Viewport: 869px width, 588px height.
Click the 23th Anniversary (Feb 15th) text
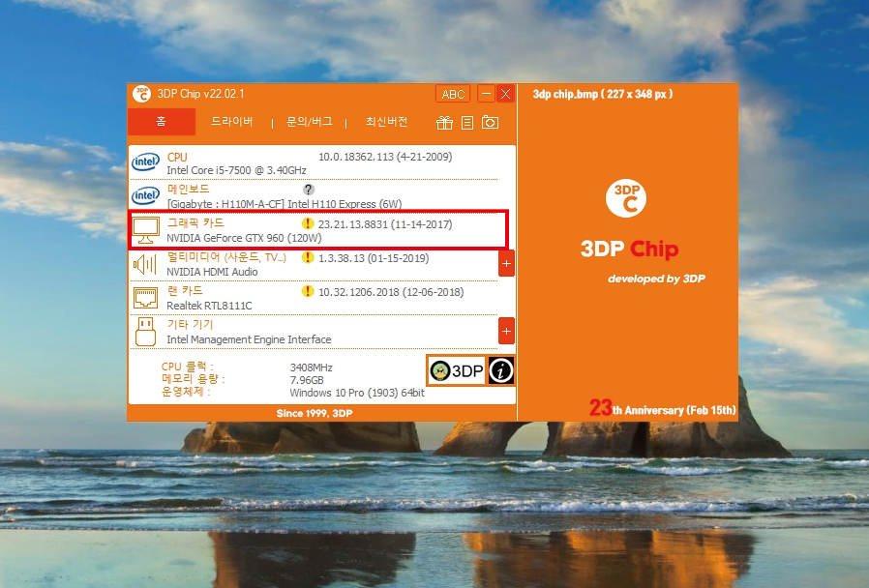click(663, 409)
